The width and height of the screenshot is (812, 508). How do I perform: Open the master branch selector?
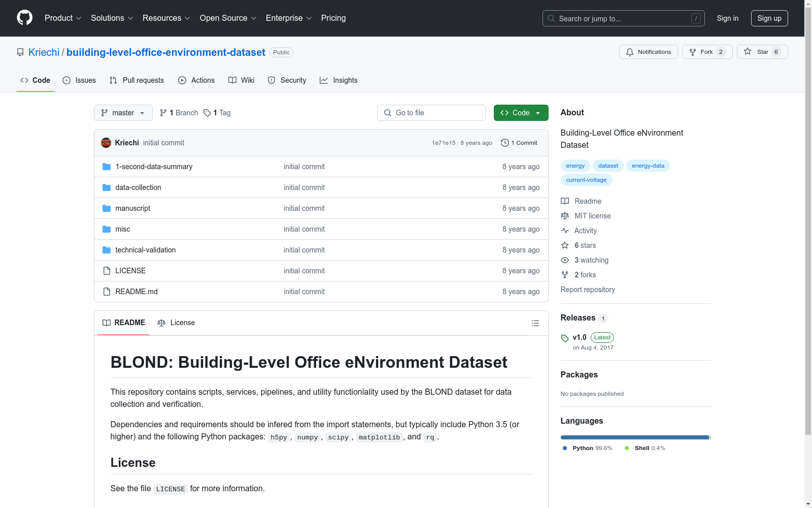click(x=123, y=113)
